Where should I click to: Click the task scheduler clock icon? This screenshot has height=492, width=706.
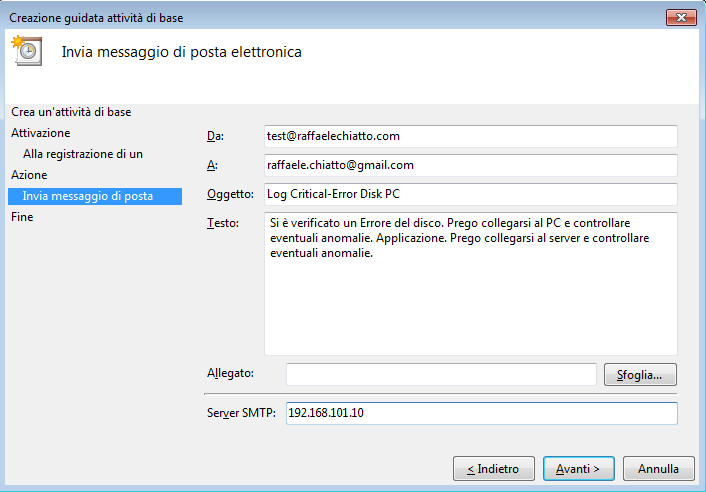click(27, 51)
